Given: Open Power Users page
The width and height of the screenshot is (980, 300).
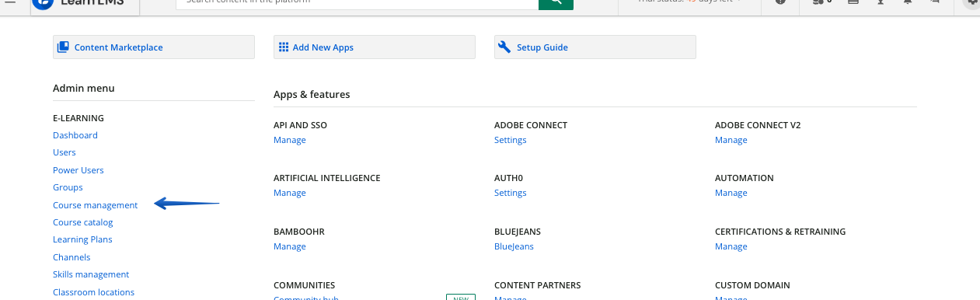Looking at the screenshot, I should tap(78, 170).
